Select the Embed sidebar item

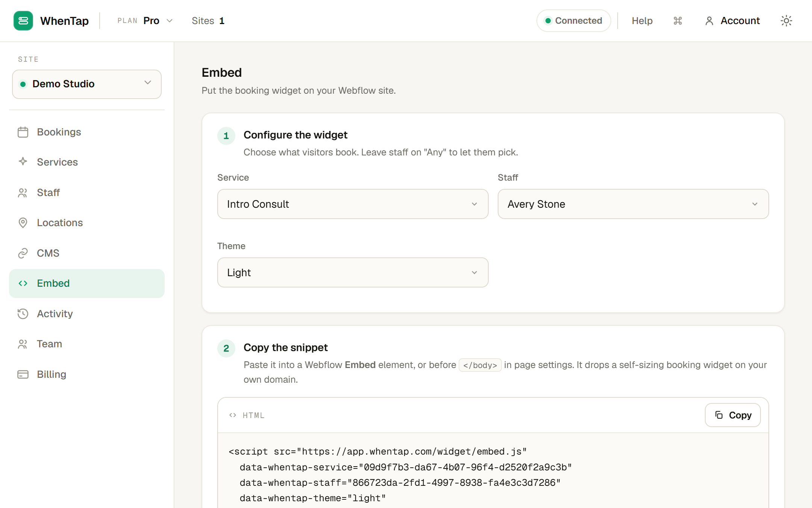pos(87,283)
